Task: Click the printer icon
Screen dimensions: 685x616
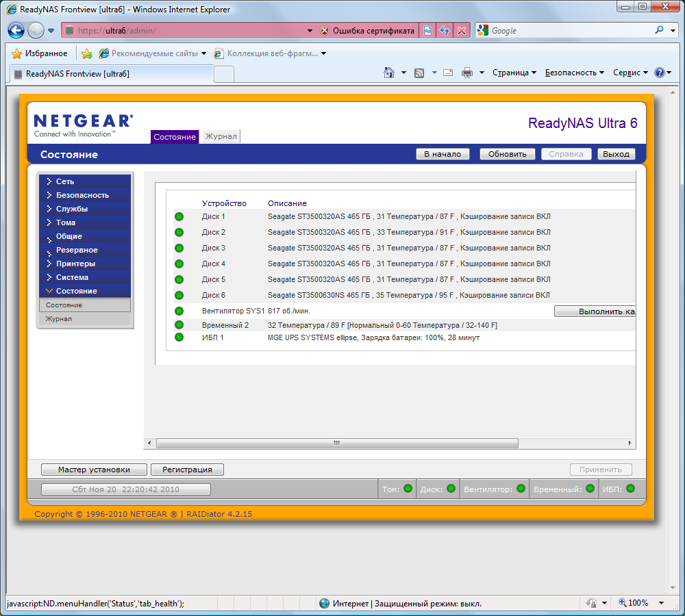Action: click(x=467, y=73)
